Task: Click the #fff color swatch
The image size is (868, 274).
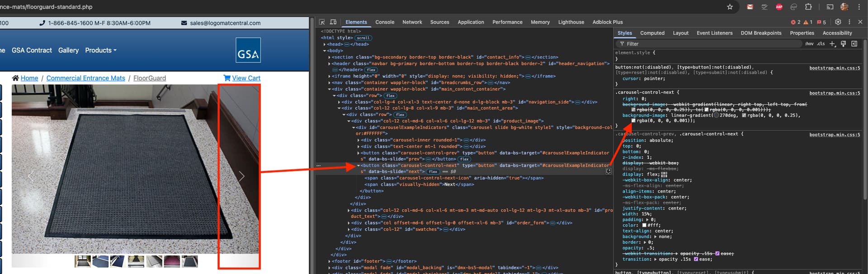Action: pos(645,225)
